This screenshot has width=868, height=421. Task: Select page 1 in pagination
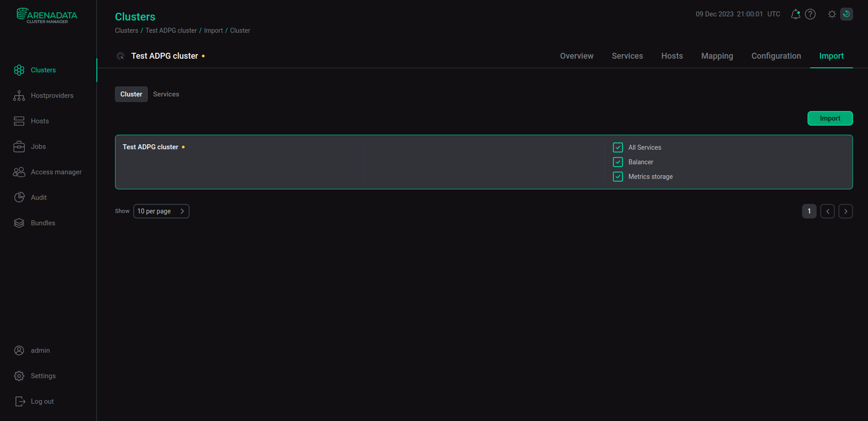point(809,211)
